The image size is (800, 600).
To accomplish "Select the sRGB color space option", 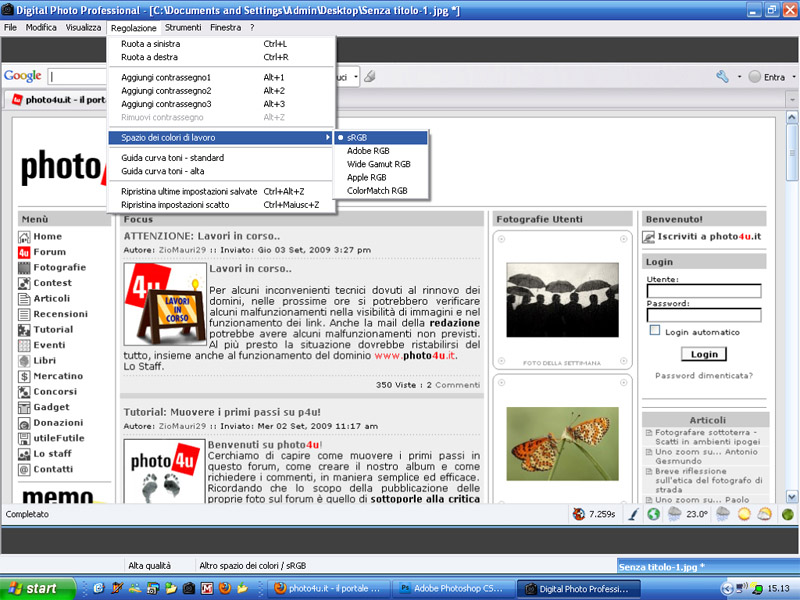I will pyautogui.click(x=381, y=138).
